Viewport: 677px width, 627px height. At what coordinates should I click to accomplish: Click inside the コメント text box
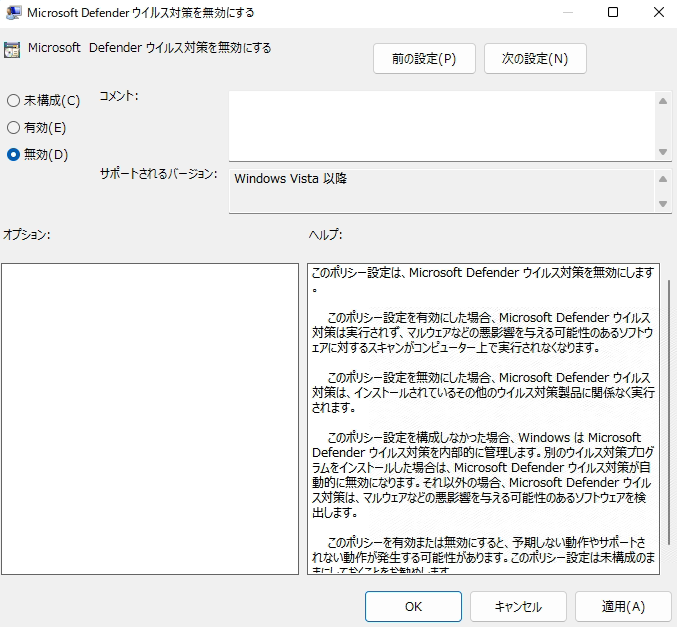[440, 125]
